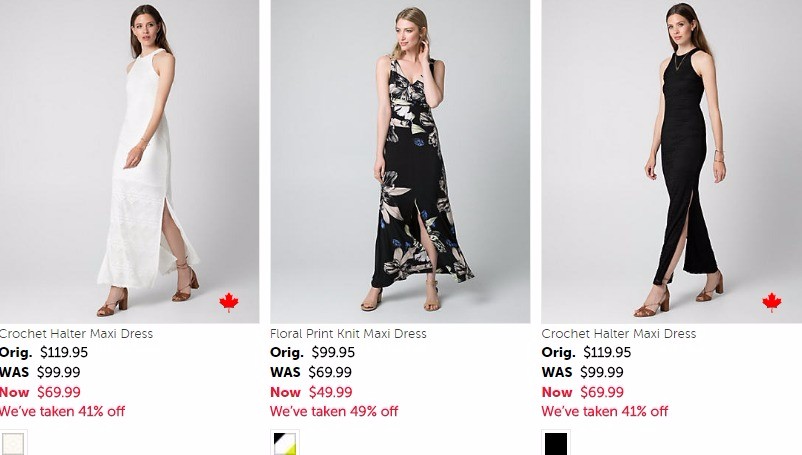Click the "We've taken 49% off" text

[334, 411]
